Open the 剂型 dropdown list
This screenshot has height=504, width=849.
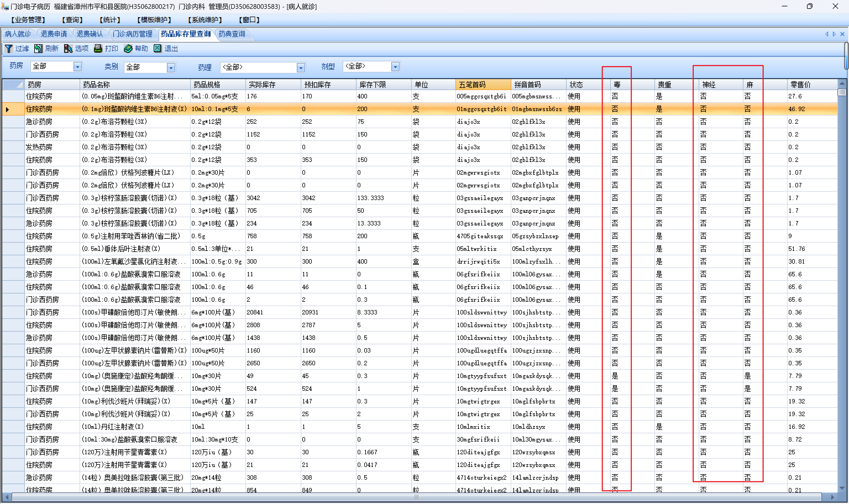[395, 67]
